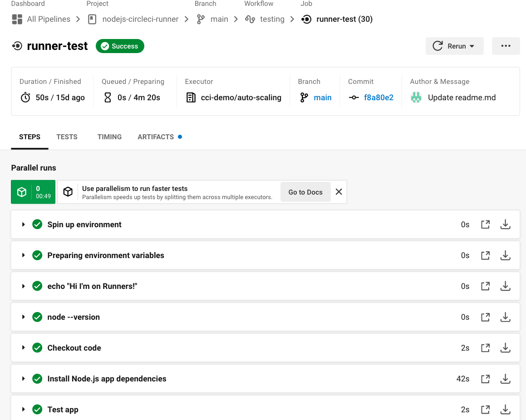
Task: Click the workflow icon beside testing breadcrumb
Action: tap(249, 19)
